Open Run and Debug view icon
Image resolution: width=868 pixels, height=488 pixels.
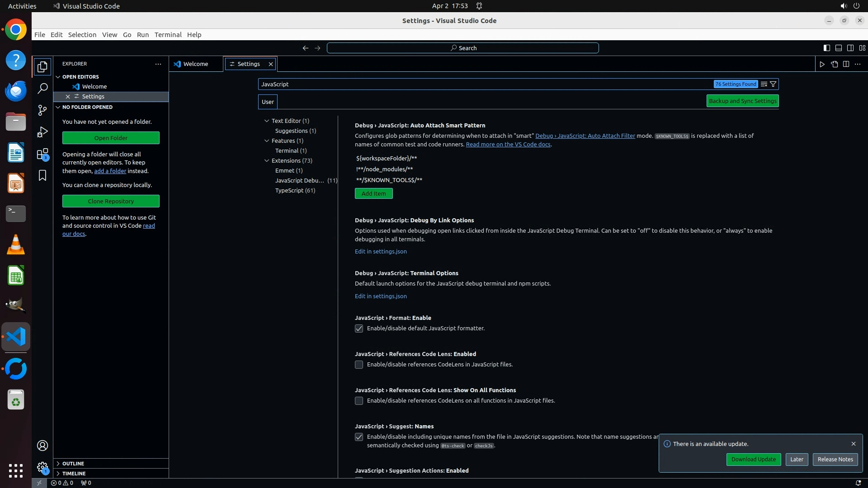tap(42, 132)
